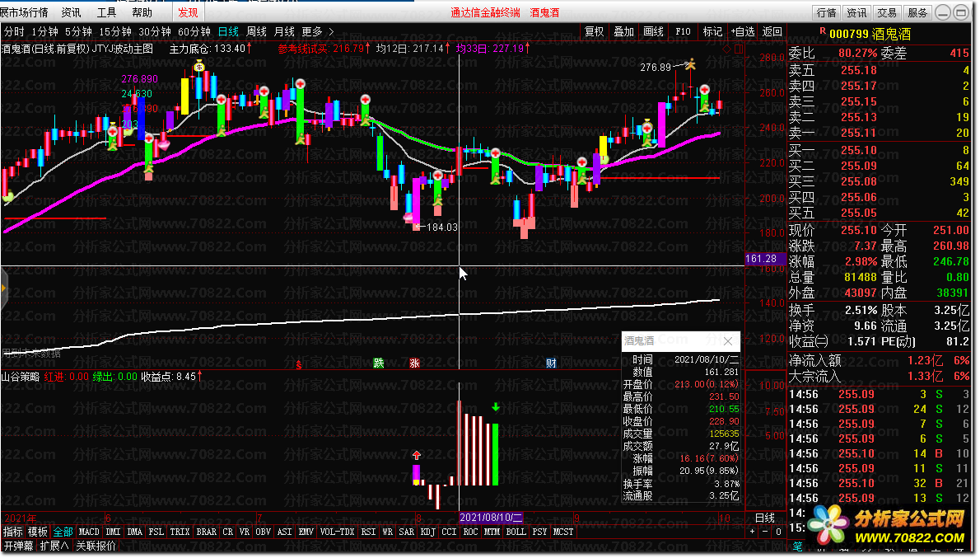Click the 卖一 255.11 order row
Screen dimensions: 980x558
tap(880, 133)
